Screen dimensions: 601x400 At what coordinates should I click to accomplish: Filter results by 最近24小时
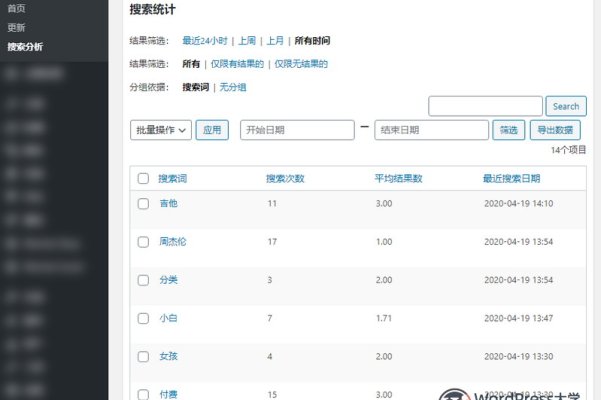pos(205,41)
